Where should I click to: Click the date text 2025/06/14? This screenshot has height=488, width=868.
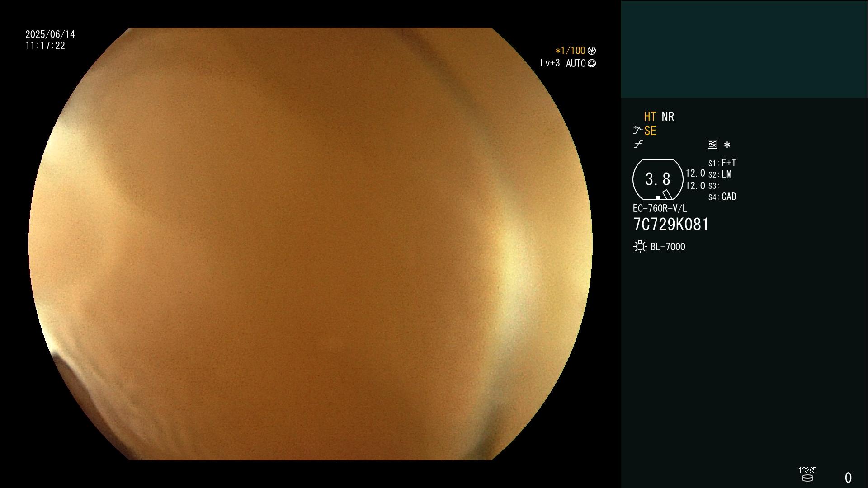tap(50, 34)
